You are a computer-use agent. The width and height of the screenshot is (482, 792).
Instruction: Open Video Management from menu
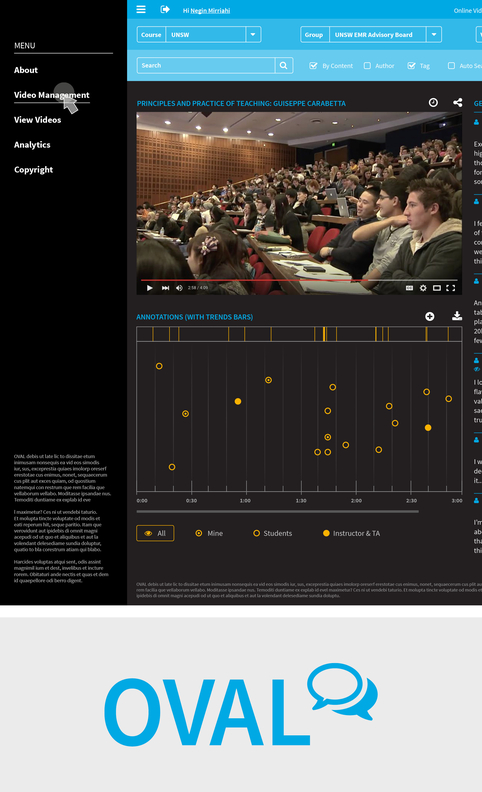[52, 95]
